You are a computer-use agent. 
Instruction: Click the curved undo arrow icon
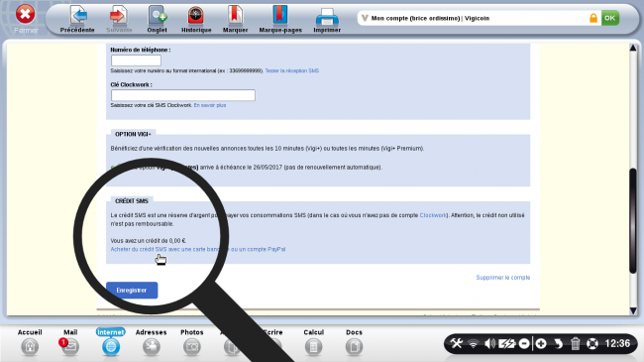558,343
